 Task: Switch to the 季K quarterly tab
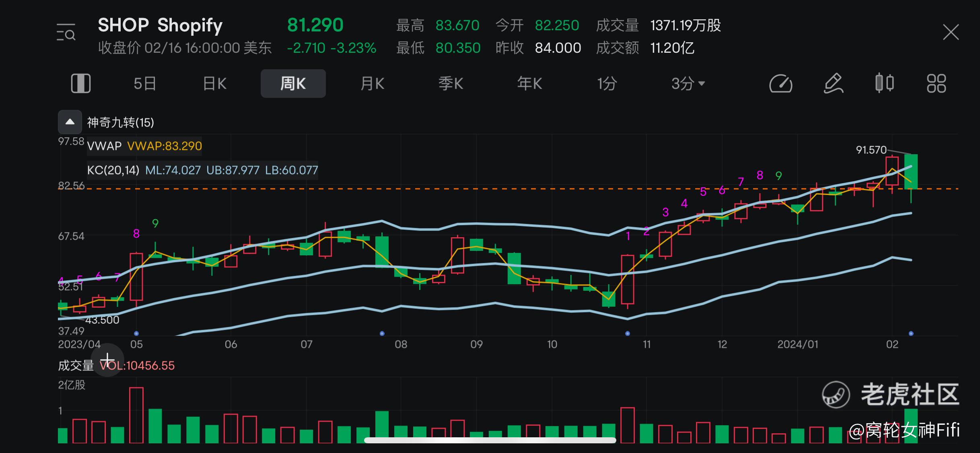(x=451, y=83)
